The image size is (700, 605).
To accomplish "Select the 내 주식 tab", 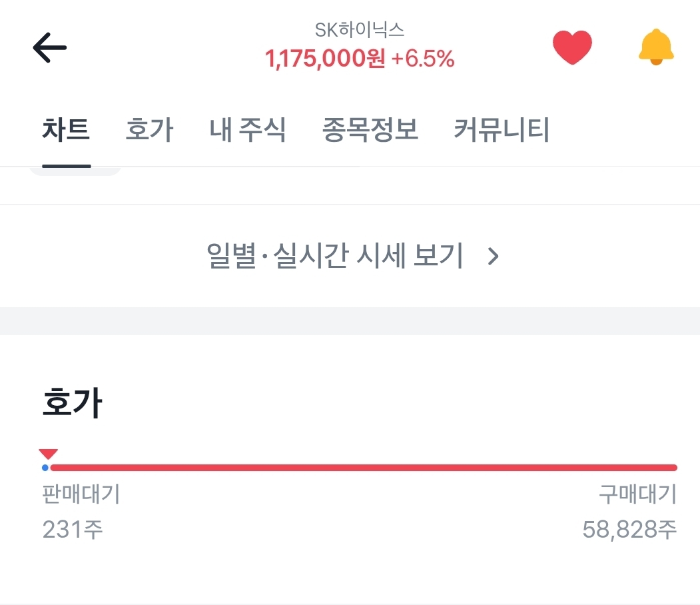I will point(248,130).
